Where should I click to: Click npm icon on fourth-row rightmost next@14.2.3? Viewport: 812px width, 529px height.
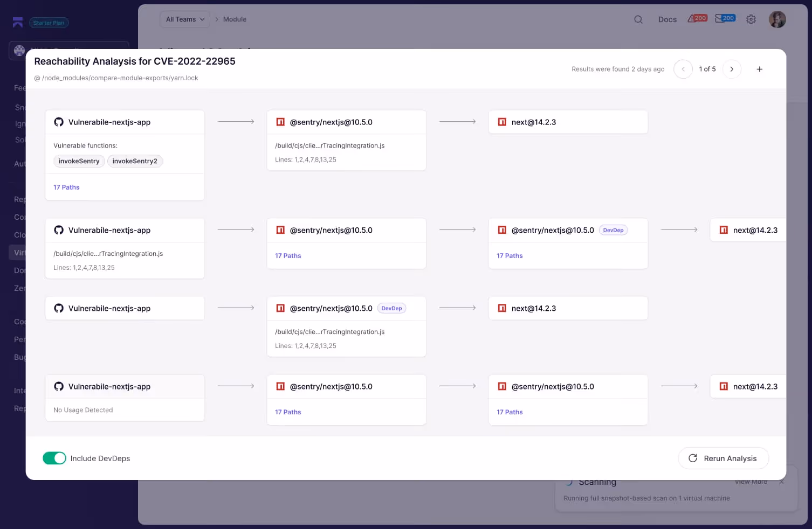coord(724,387)
